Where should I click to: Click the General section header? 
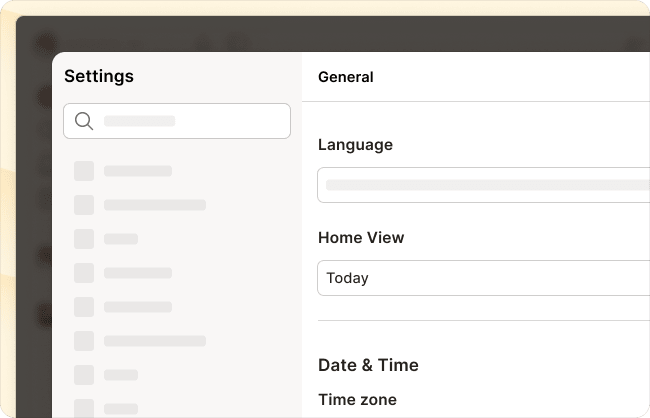(x=346, y=77)
